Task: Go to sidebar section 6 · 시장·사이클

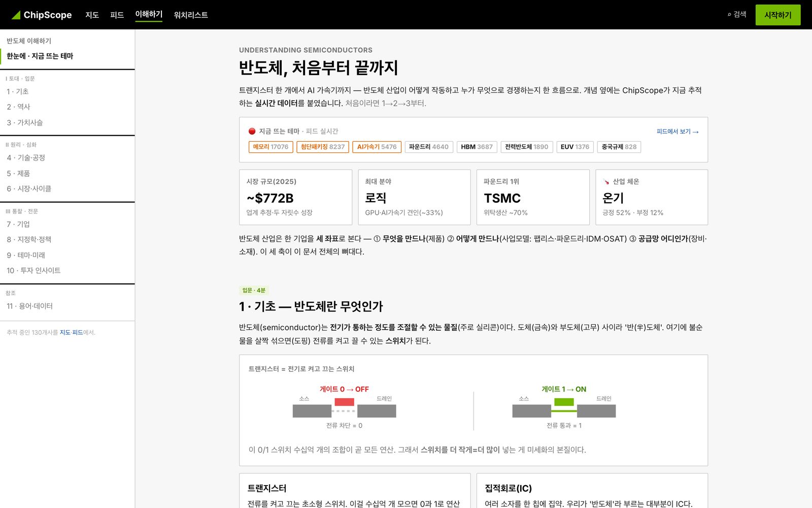Action: pyautogui.click(x=67, y=188)
